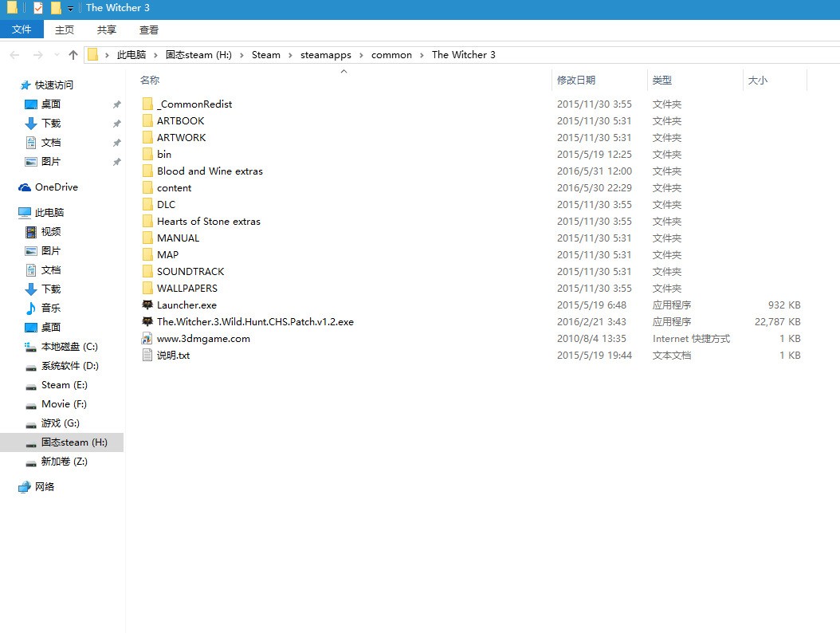Click The Witcher 3 breadcrumb segment

pyautogui.click(x=464, y=55)
